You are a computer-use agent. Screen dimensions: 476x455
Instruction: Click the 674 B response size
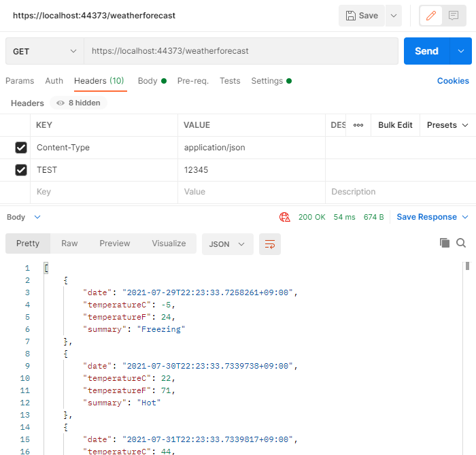tap(374, 218)
